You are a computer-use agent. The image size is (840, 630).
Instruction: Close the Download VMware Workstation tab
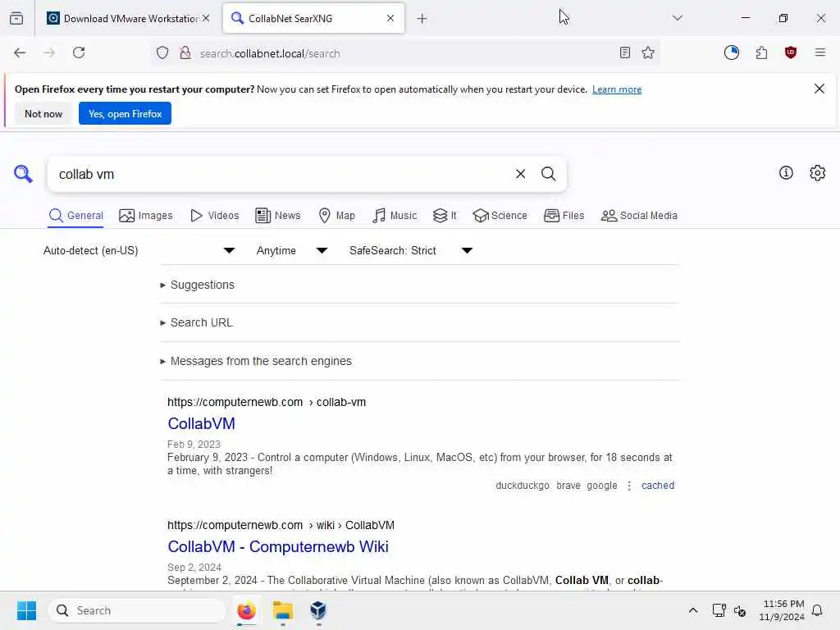coord(206,18)
